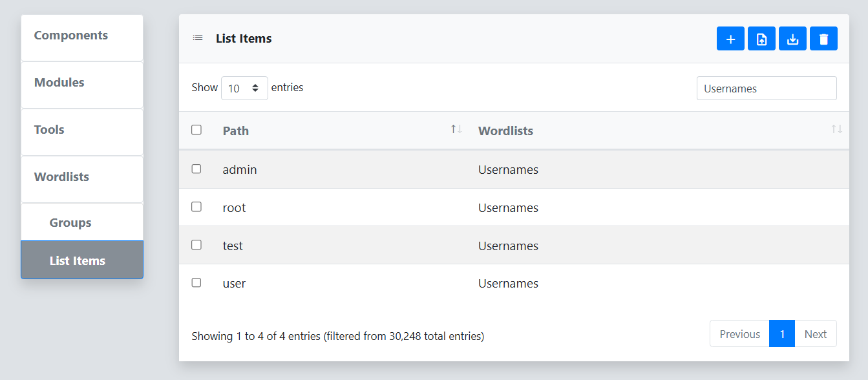The image size is (868, 380).
Task: Open the Show entries count dropdown
Action: 244,88
